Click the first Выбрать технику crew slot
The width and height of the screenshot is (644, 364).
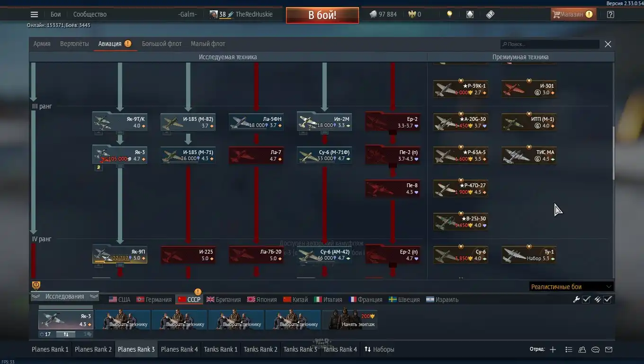coord(123,319)
